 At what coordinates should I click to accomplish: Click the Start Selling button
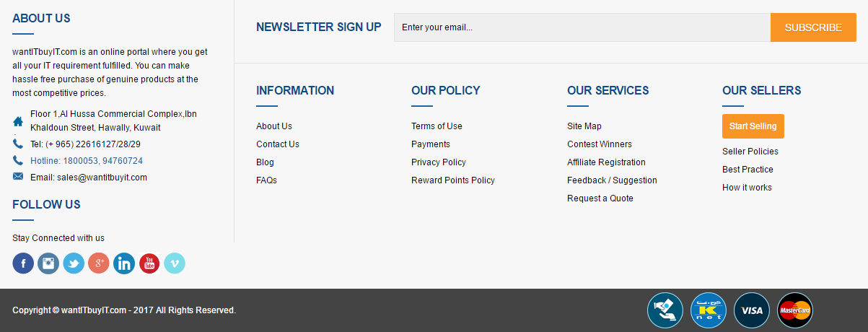[753, 126]
